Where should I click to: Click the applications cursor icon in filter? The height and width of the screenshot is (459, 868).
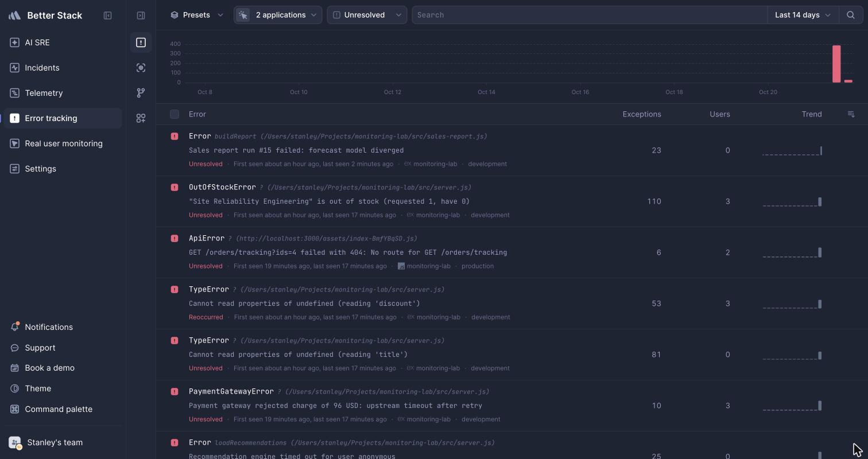(243, 15)
